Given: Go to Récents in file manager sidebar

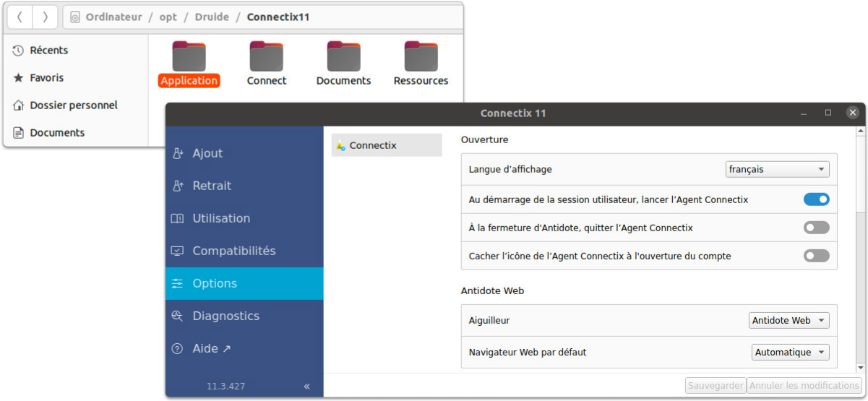Looking at the screenshot, I should click(48, 50).
